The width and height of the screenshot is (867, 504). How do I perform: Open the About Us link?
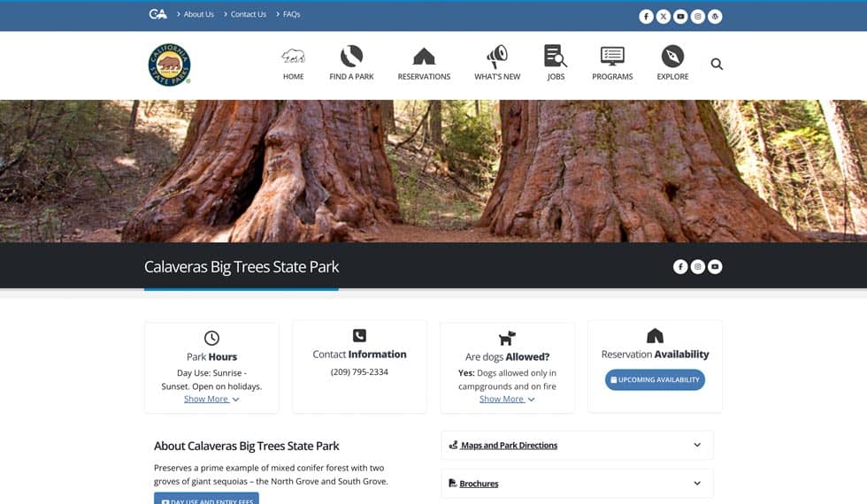pos(198,14)
